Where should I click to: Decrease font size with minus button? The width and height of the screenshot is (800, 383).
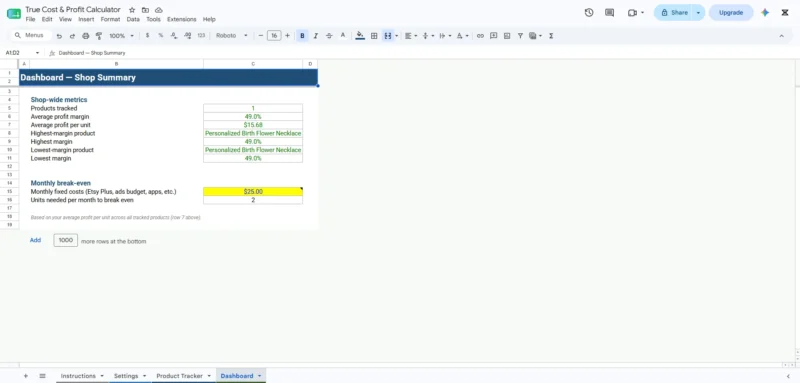tap(261, 36)
